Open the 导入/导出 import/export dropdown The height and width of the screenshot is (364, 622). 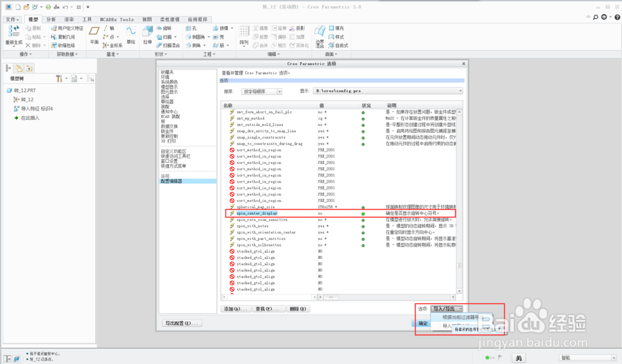coord(447,309)
